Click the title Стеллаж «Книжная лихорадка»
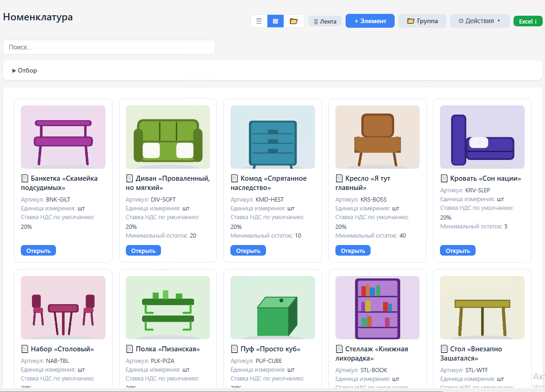Image resolution: width=545 pixels, height=392 pixels. [372, 354]
